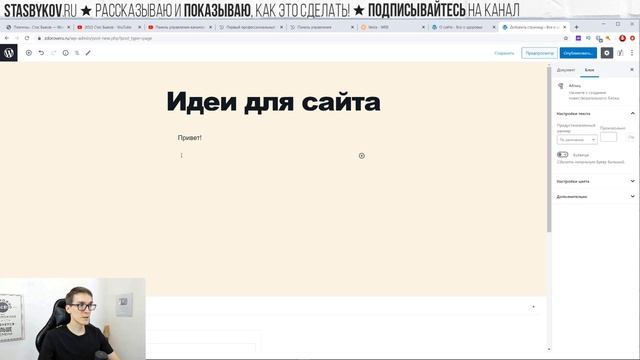This screenshot has height=360, width=640.
Task: Switch to the first WordPress plugins browser tab
Action: (x=38, y=27)
